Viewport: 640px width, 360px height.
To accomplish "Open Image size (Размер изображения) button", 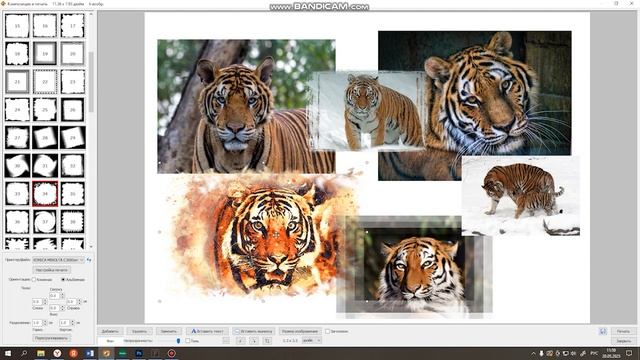I will click(x=300, y=331).
